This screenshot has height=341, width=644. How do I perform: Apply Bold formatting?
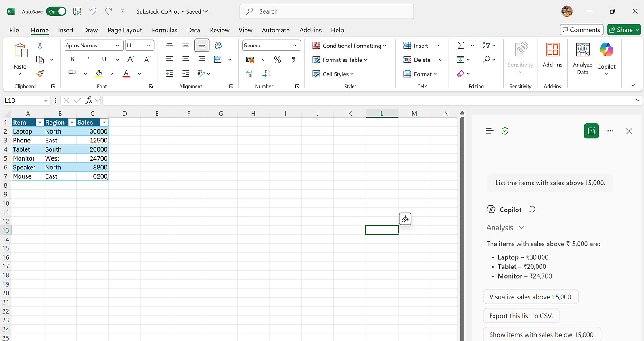pyautogui.click(x=72, y=59)
